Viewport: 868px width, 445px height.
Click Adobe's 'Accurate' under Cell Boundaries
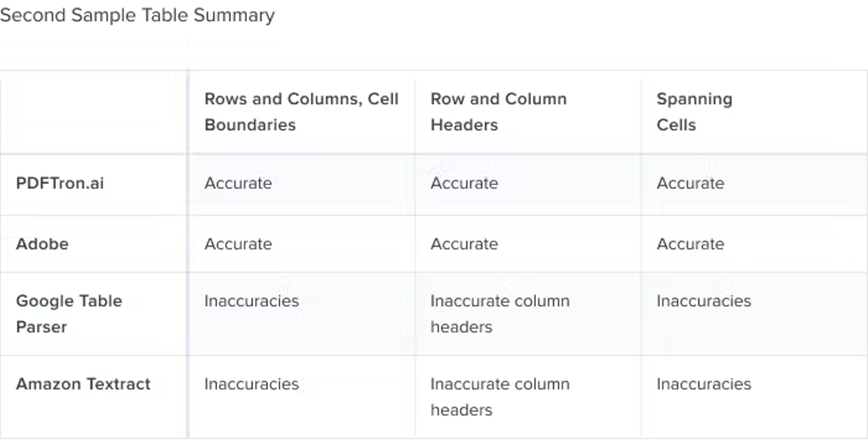click(238, 244)
